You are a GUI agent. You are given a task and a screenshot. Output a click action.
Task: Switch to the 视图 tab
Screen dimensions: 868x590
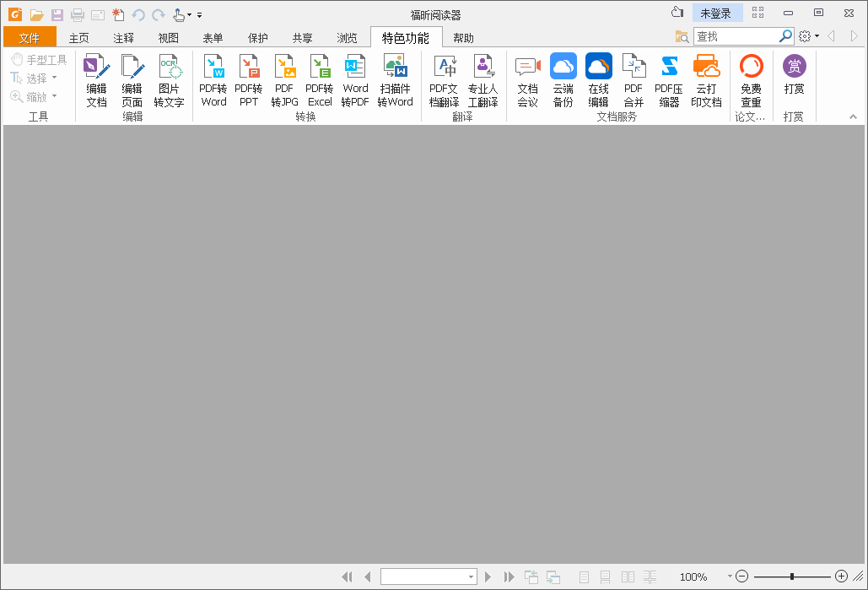pos(169,38)
